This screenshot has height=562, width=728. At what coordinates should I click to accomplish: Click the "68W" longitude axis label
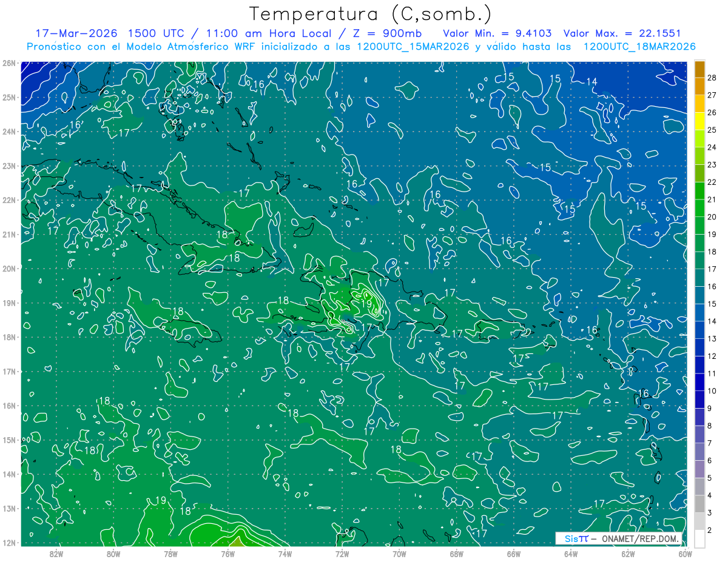pyautogui.click(x=456, y=553)
